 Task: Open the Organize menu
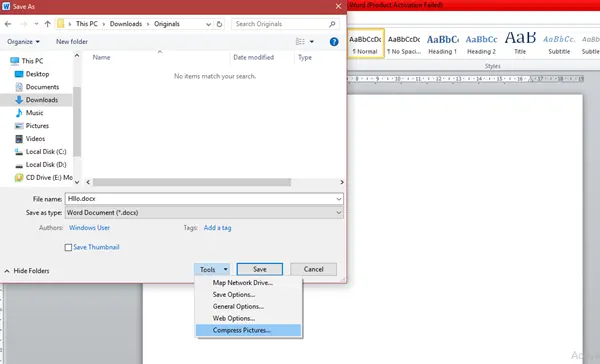tap(23, 41)
